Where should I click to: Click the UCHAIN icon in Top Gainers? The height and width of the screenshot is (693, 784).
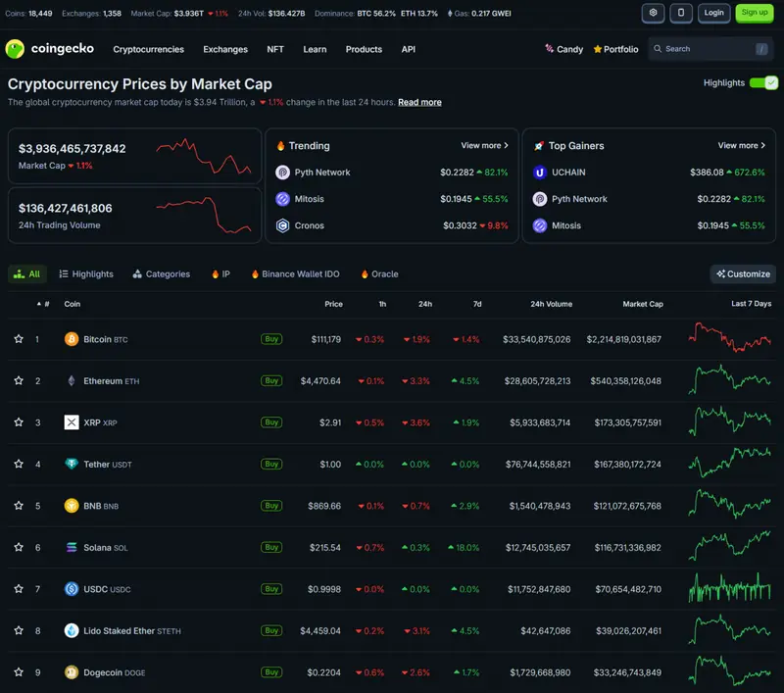point(540,173)
